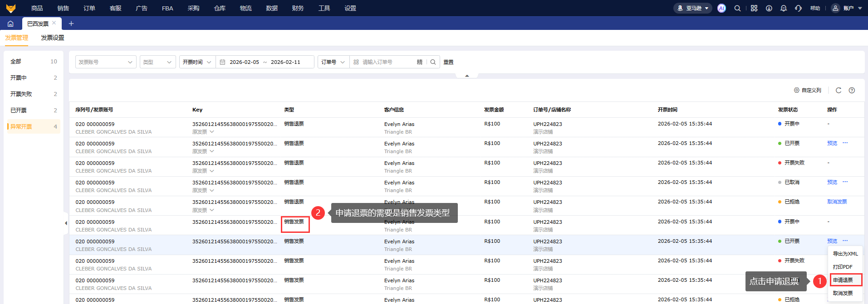Filter by 全部 in the sidebar

34,61
